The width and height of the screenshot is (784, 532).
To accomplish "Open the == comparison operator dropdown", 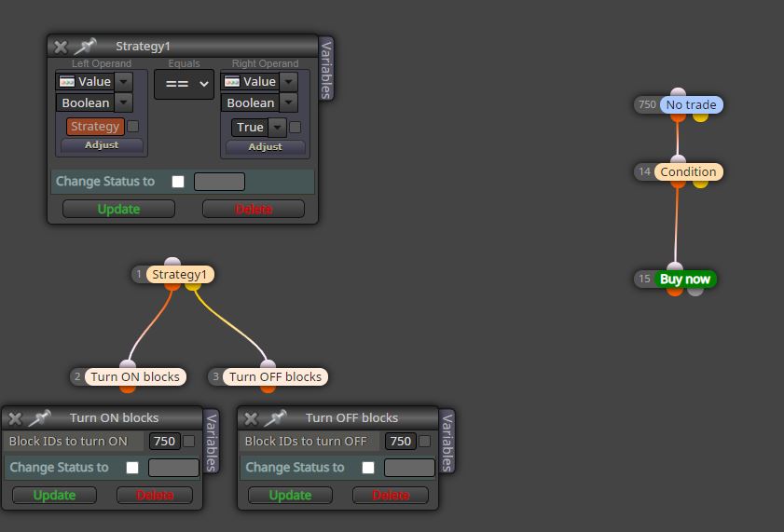I will coord(184,84).
